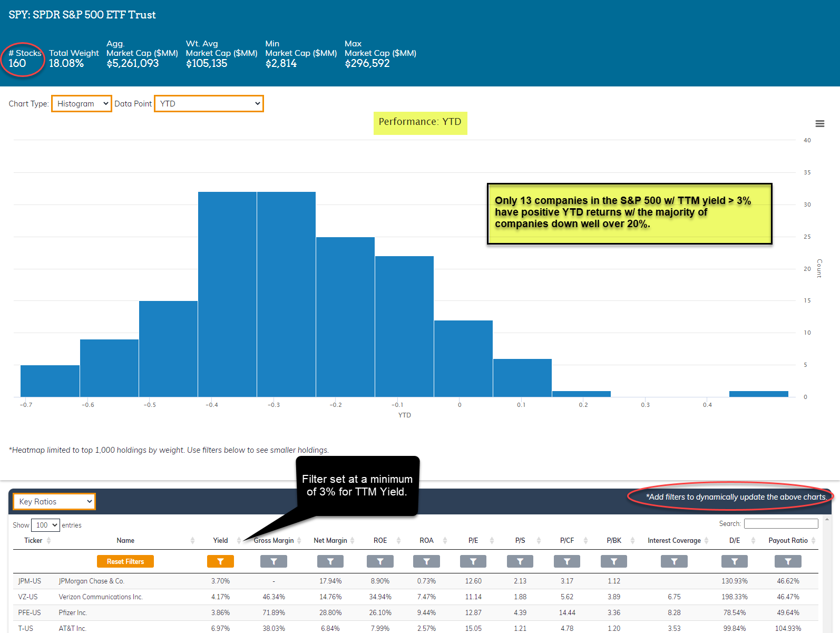Viewport: 840px width, 633px height.
Task: Sort by Payout Ratio sort arrows
Action: (813, 540)
